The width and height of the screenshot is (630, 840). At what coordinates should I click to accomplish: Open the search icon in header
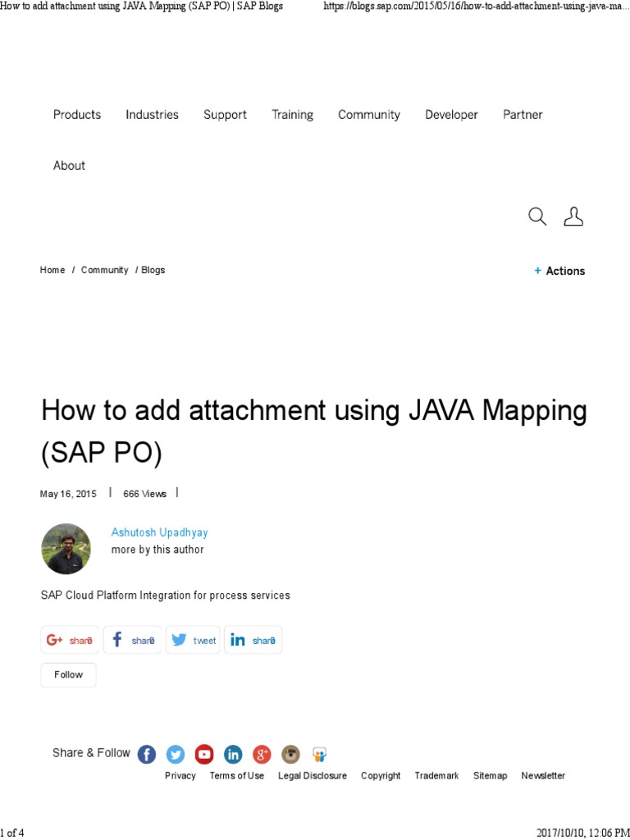pos(537,217)
